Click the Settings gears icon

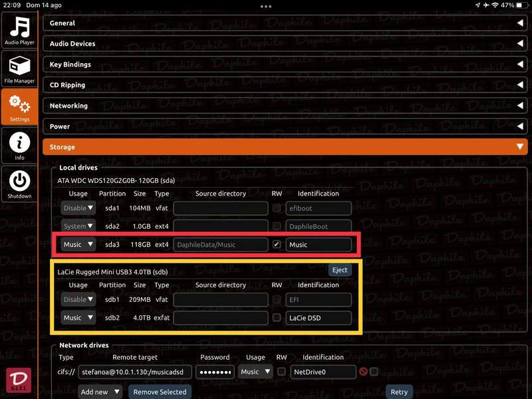[19, 106]
